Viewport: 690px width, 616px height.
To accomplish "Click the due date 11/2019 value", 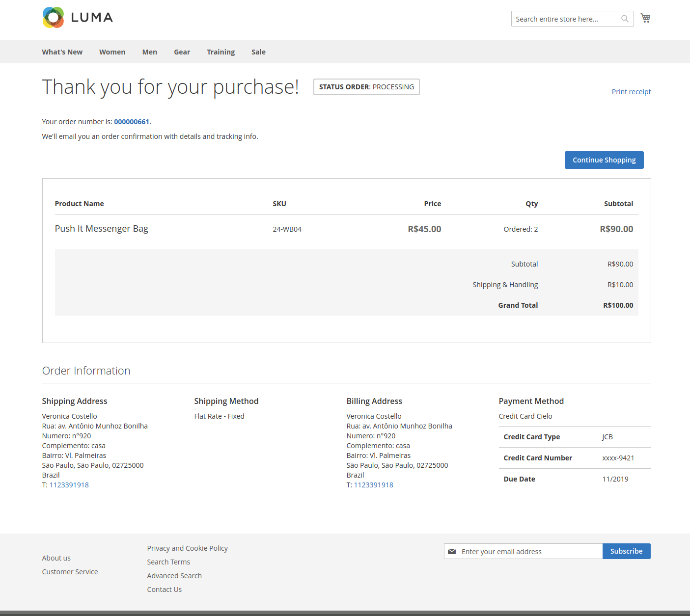I will [x=615, y=479].
